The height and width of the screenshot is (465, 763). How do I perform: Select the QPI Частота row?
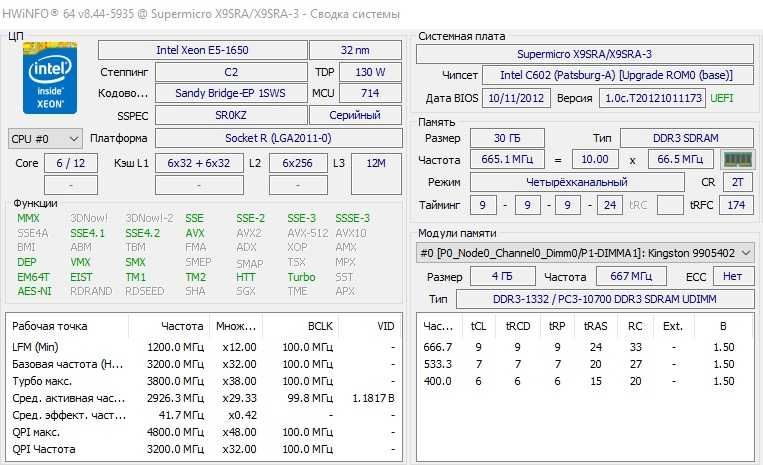click(204, 449)
